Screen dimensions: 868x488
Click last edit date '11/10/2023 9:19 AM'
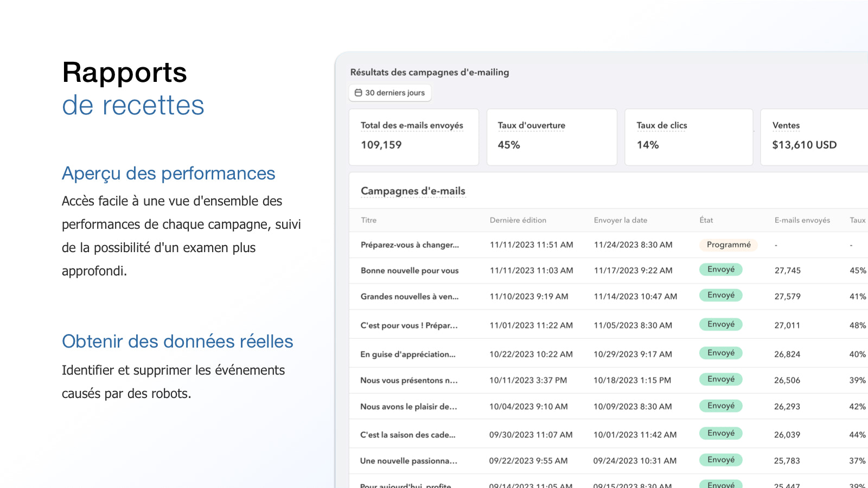point(529,297)
